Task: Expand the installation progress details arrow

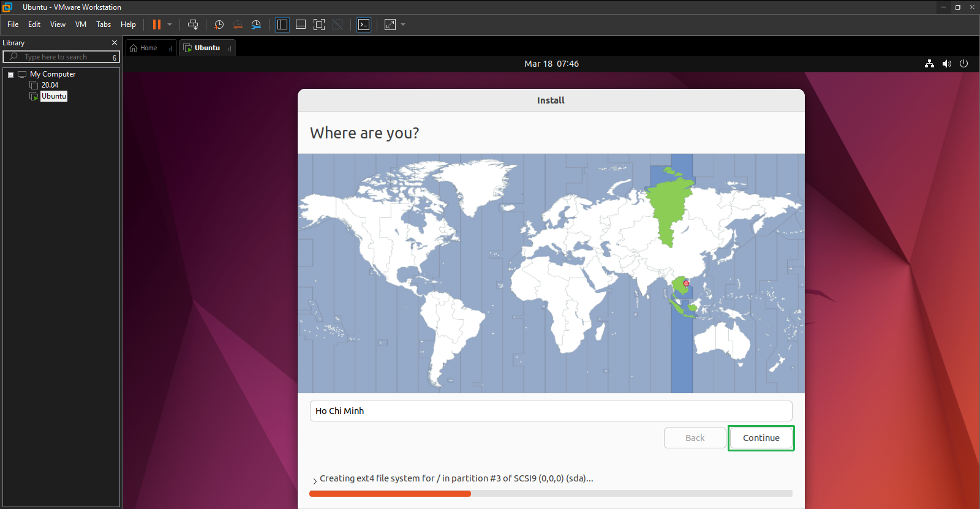Action: 315,481
